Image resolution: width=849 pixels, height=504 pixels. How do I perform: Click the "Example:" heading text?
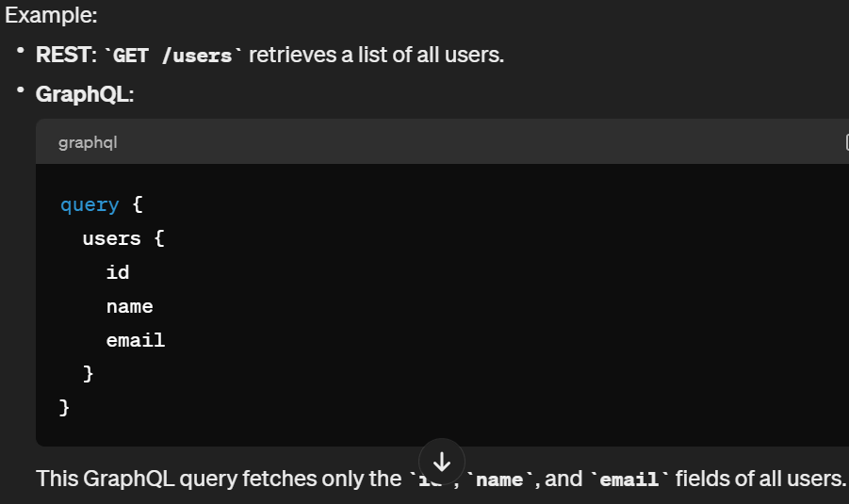[51, 16]
